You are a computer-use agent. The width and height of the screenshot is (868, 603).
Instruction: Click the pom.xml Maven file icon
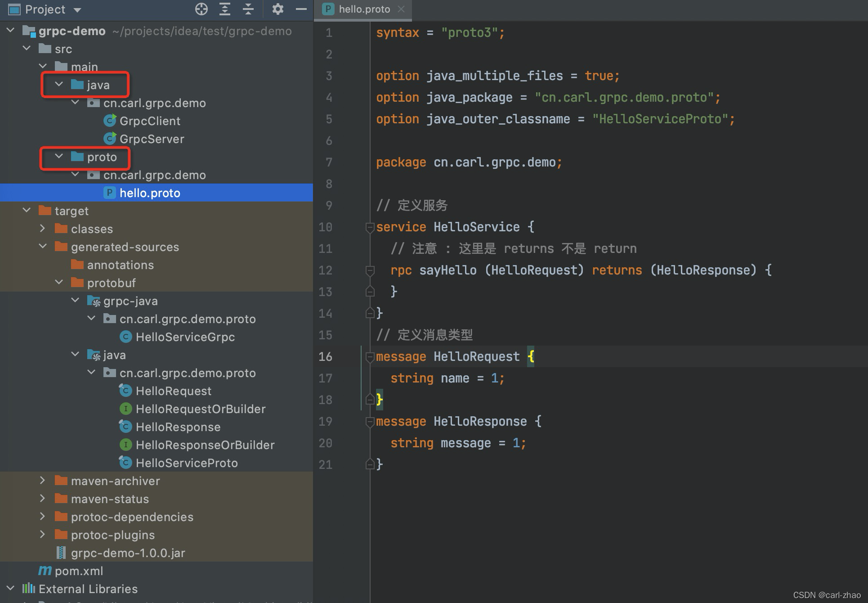(x=45, y=571)
